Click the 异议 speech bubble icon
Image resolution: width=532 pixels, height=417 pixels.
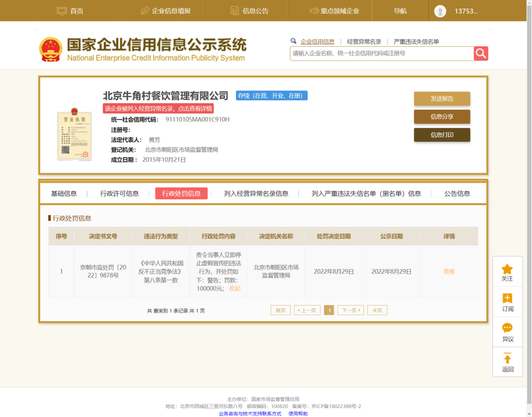click(507, 328)
